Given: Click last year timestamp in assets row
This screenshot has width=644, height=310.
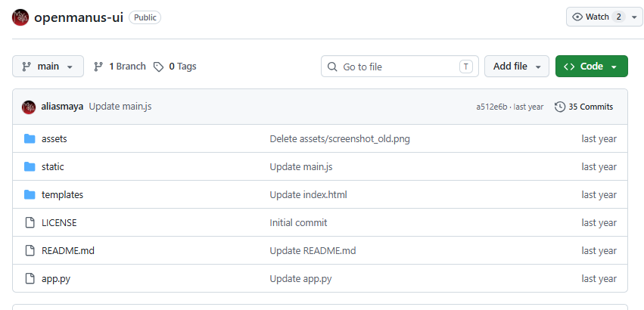Looking at the screenshot, I should (599, 139).
